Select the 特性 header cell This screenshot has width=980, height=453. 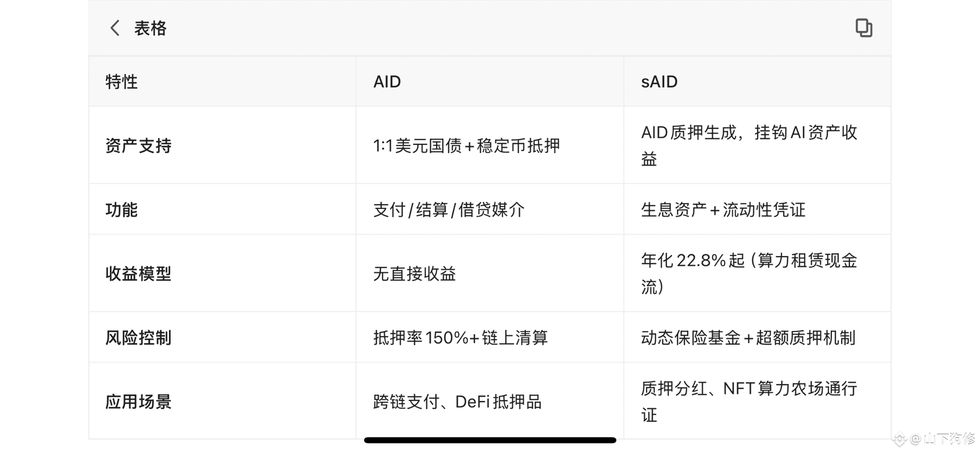point(121,82)
